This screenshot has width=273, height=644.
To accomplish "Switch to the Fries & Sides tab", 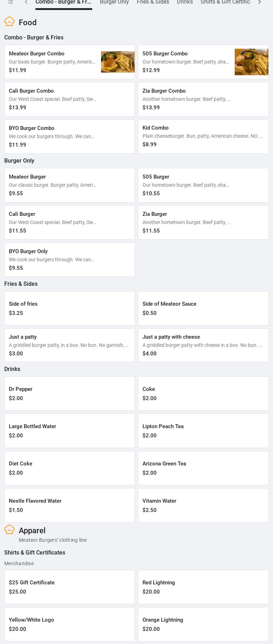I will tap(153, 2).
